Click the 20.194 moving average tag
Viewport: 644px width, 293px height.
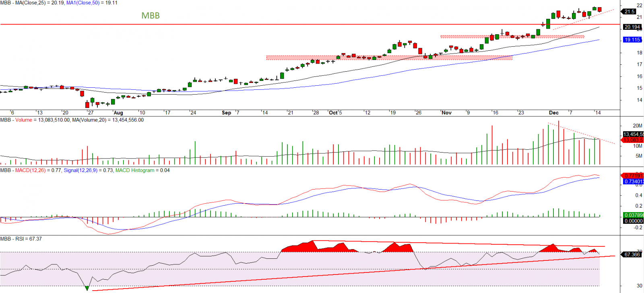coord(632,27)
